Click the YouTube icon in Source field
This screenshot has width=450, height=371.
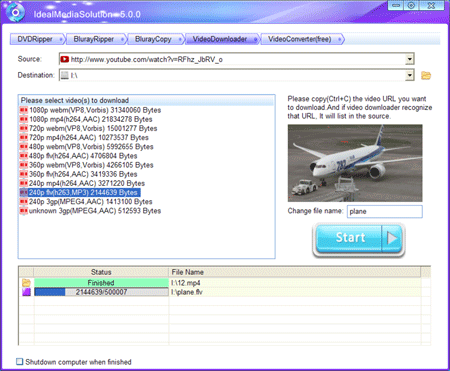point(65,59)
